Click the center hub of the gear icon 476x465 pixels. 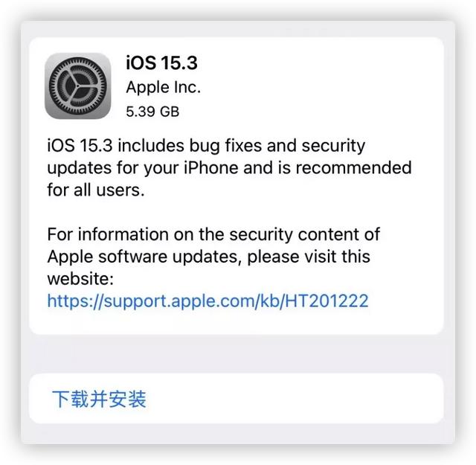77,86
